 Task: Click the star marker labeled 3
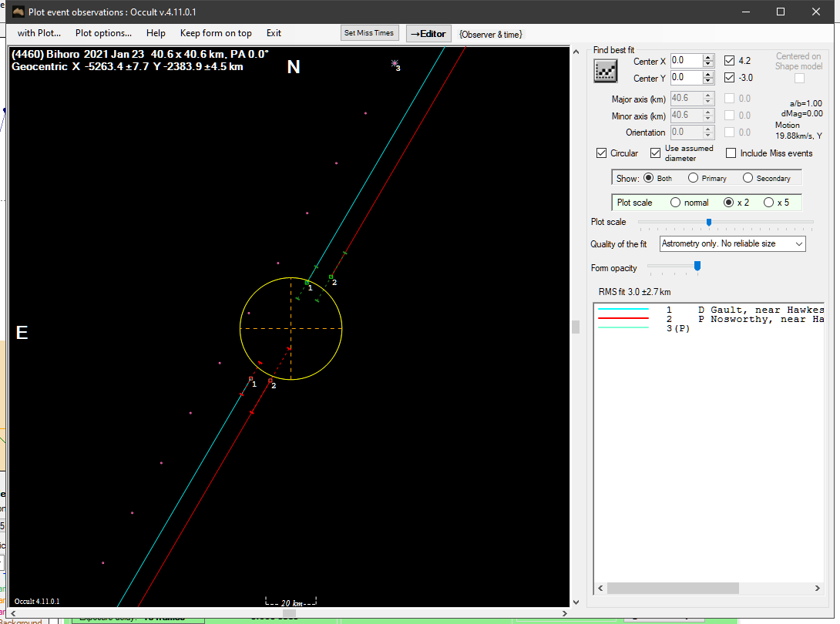click(395, 64)
